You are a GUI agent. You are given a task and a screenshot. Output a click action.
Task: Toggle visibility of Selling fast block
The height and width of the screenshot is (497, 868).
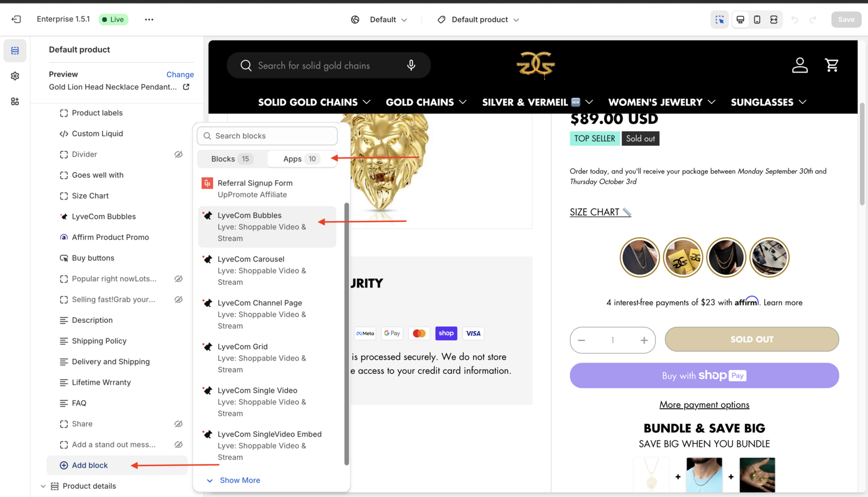(x=178, y=300)
